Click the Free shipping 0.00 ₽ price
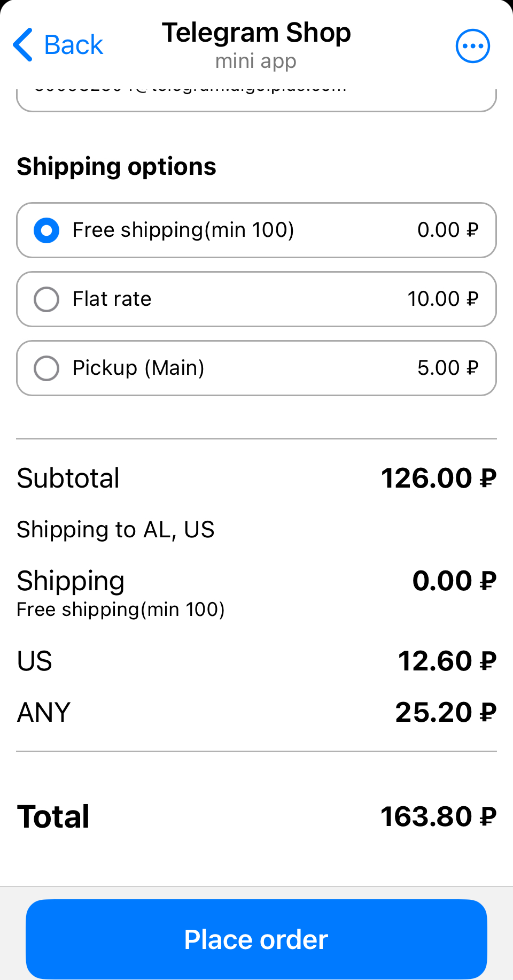Image resolution: width=513 pixels, height=980 pixels. (447, 230)
